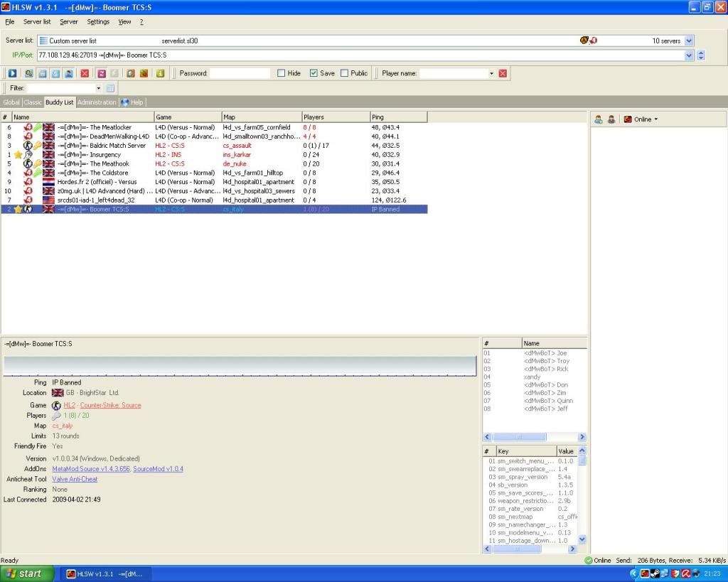Switch to the Administration tab
This screenshot has height=582, width=728.
[x=97, y=102]
